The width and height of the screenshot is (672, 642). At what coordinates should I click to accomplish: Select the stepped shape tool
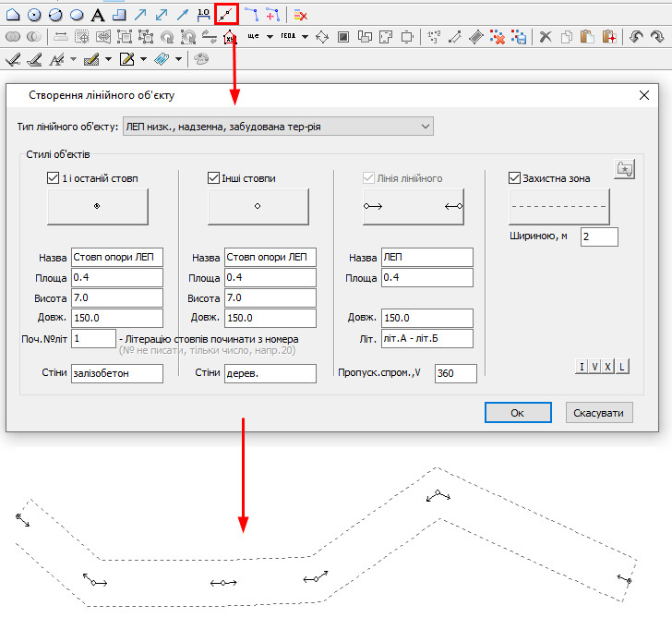click(119, 15)
